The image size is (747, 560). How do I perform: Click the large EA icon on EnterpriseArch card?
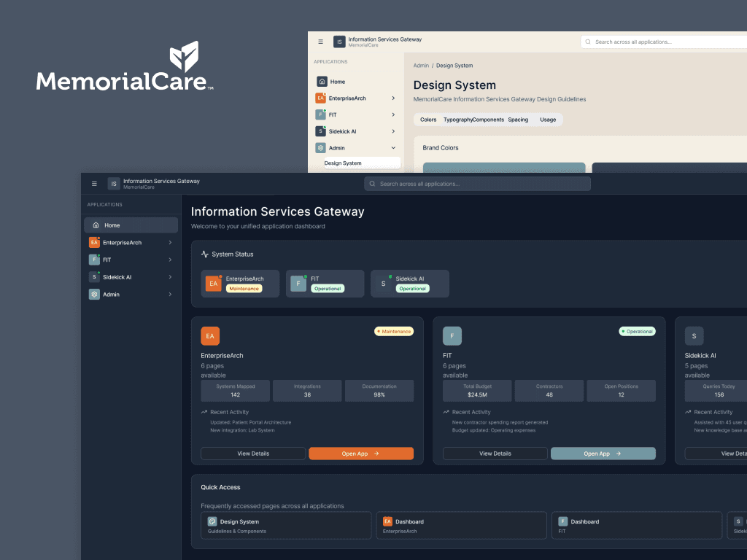click(x=210, y=336)
